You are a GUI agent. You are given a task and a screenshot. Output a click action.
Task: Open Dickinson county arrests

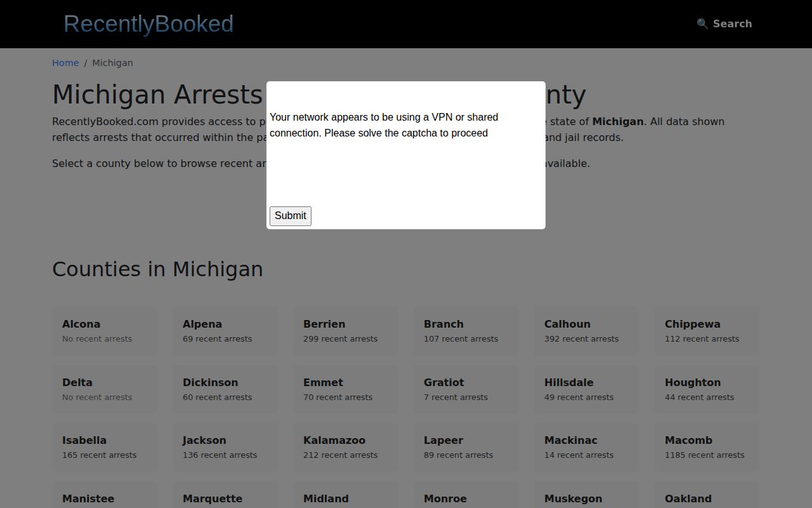coord(225,389)
